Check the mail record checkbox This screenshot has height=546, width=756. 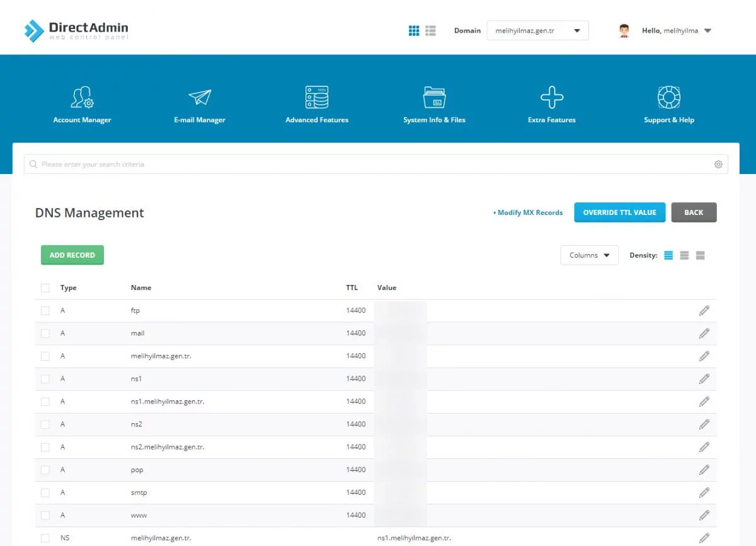click(45, 334)
